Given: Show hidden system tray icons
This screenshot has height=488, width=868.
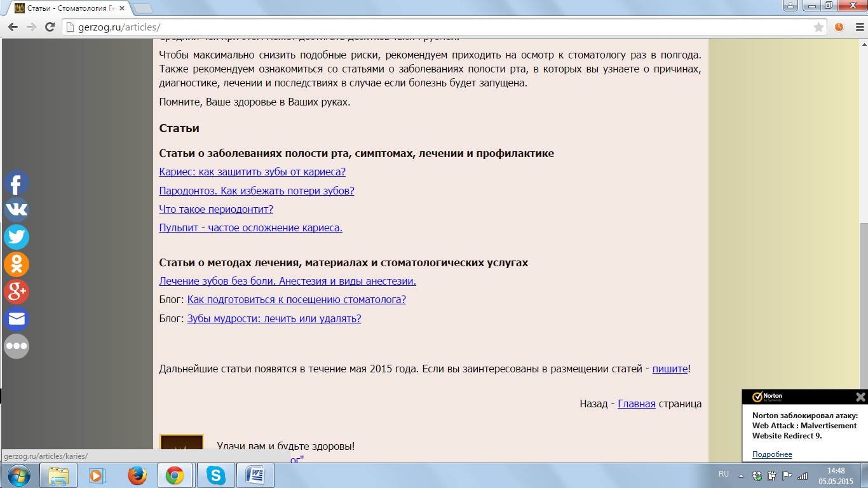Looking at the screenshot, I should click(741, 475).
